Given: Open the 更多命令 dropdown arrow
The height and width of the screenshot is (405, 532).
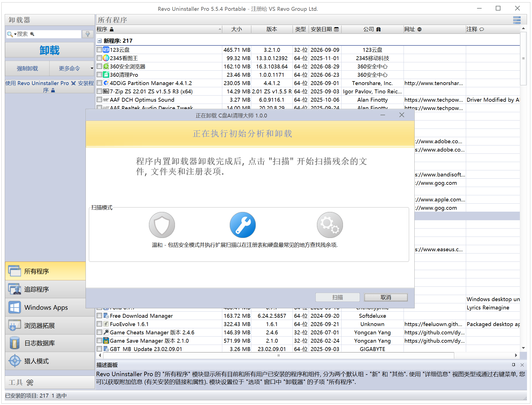Looking at the screenshot, I should coord(92,68).
